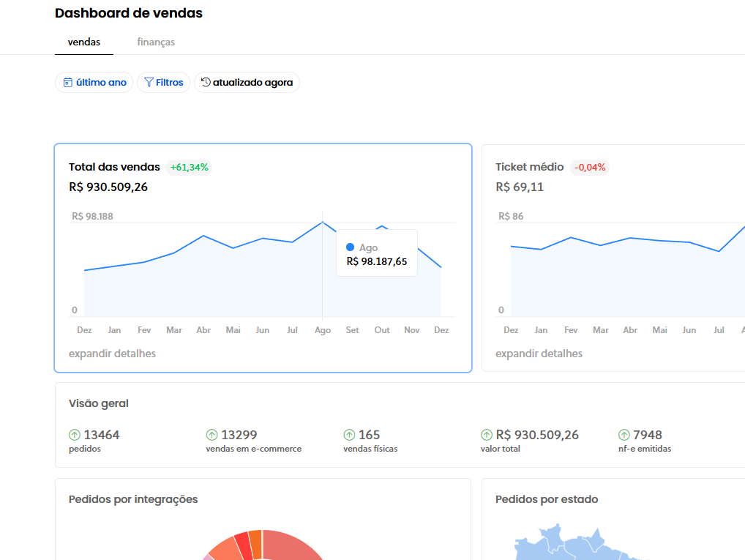
Task: Click the up-arrow icon beside 13464 pedidos
Action: [x=75, y=435]
